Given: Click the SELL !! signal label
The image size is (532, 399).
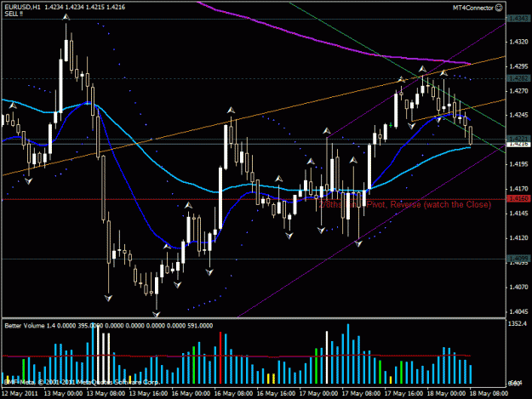Looking at the screenshot, I should (14, 14).
